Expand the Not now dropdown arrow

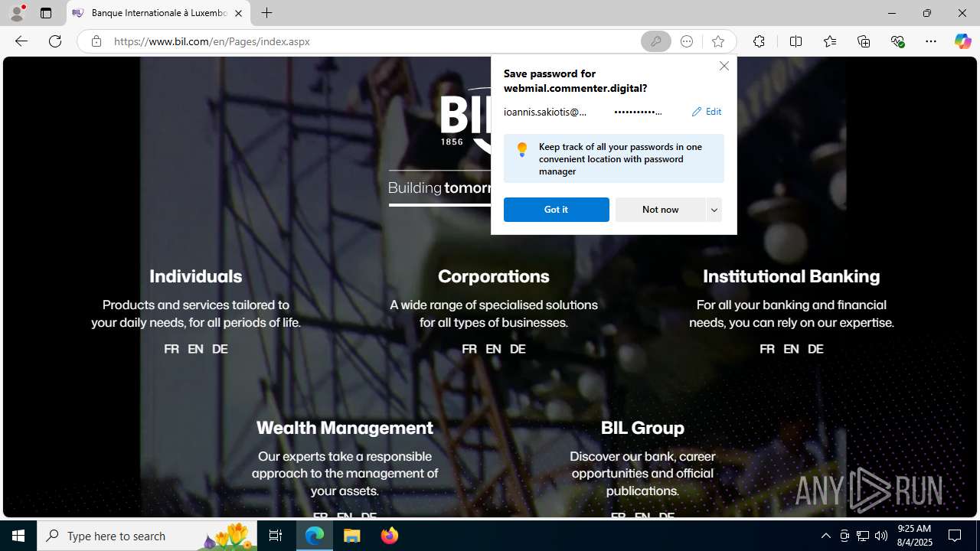point(714,210)
